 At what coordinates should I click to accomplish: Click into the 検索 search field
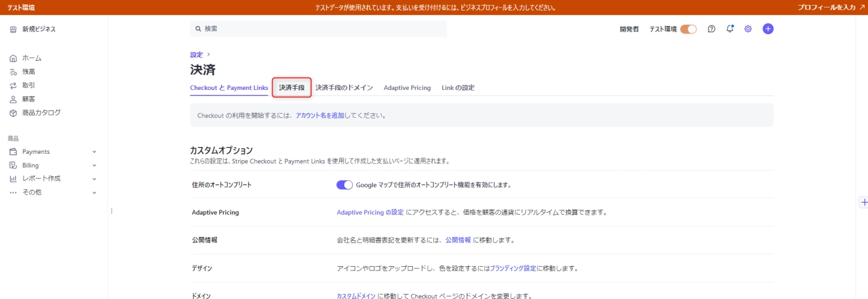click(x=319, y=29)
